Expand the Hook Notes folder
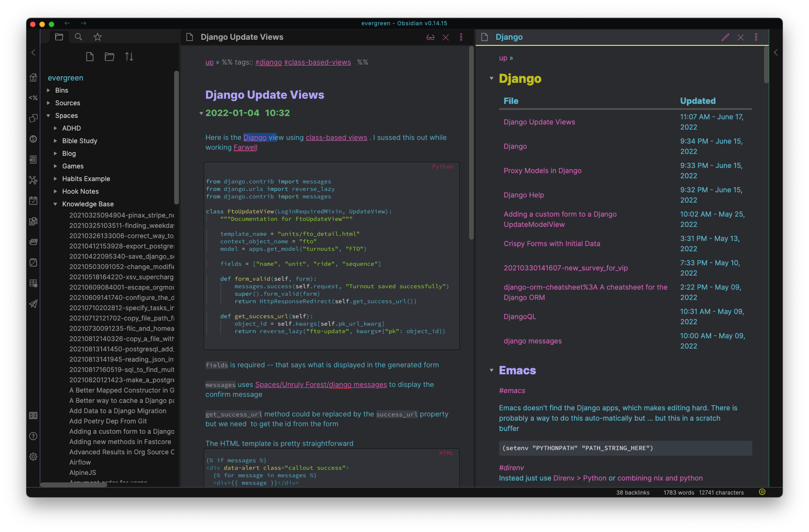 coord(55,191)
